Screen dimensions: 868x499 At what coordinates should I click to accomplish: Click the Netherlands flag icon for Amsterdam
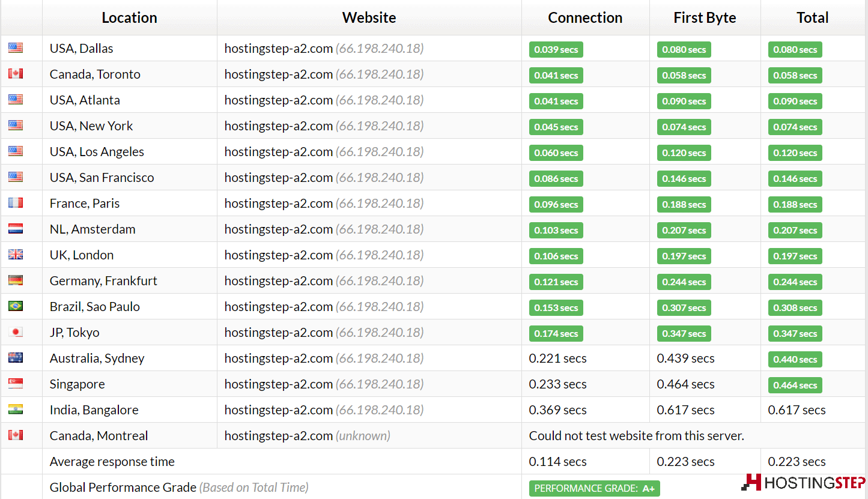tap(16, 229)
